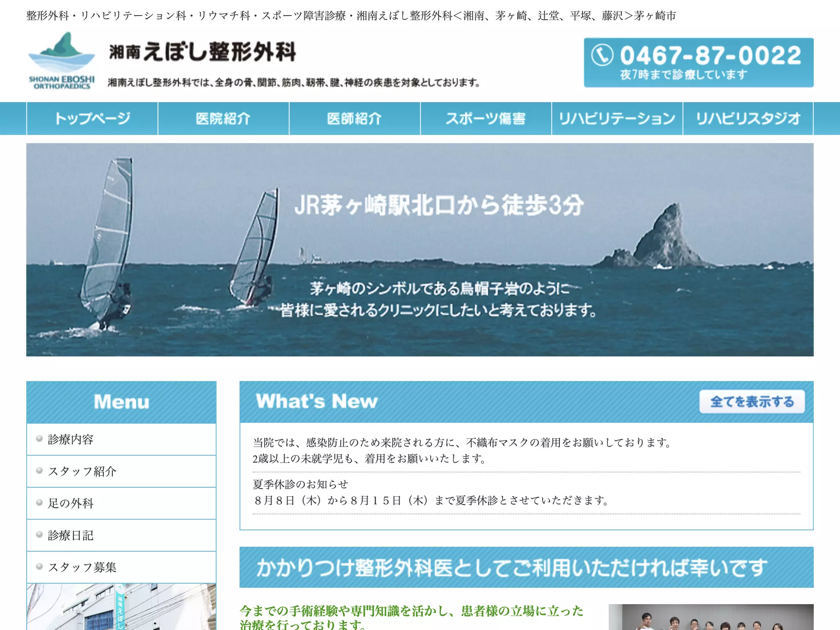Open the スポーツ傷害 navigation tab
The height and width of the screenshot is (630, 840).
tap(486, 119)
